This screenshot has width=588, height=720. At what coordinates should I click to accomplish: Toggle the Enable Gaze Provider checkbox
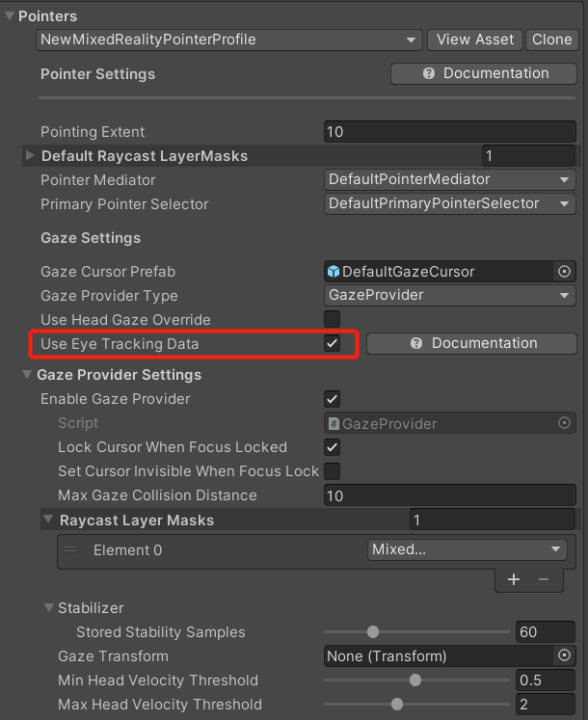pos(333,399)
